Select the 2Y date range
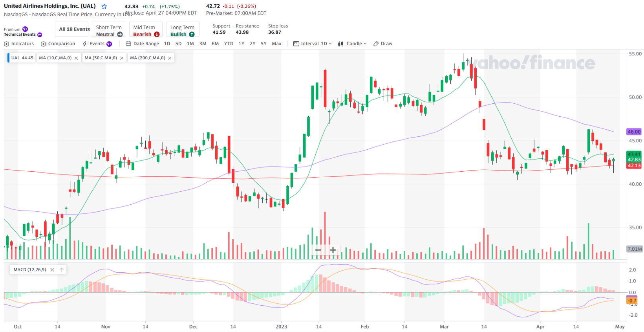644x332 pixels. point(252,44)
